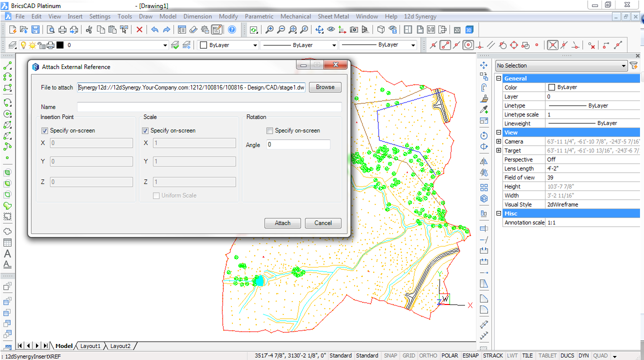Click the Cut scissors icon
The image size is (644, 360).
click(89, 29)
